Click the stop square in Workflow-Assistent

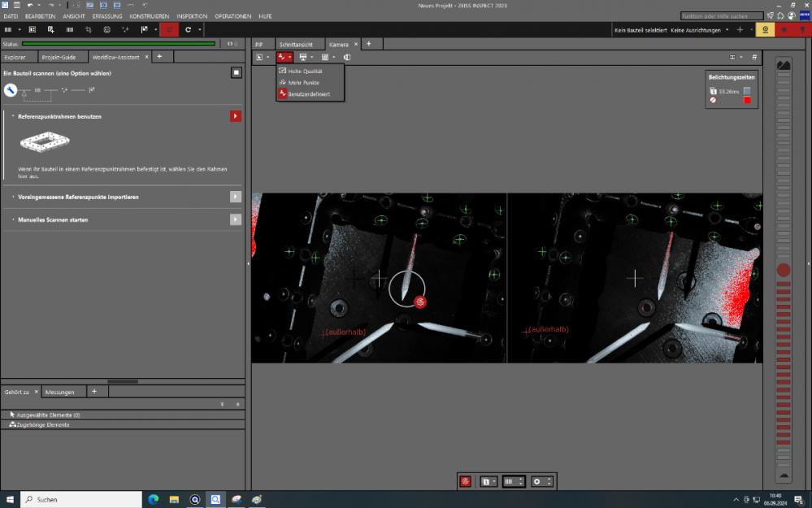point(236,72)
